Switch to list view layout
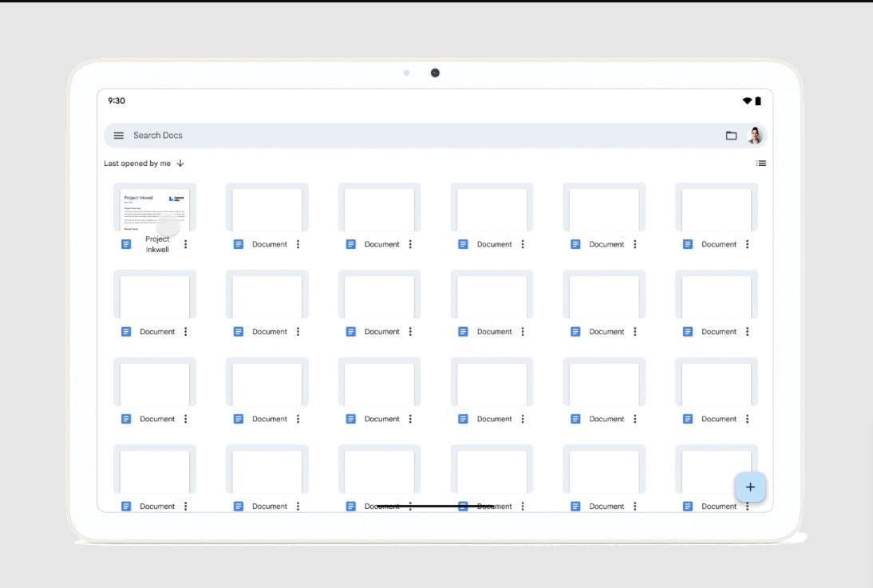This screenshot has width=873, height=588. pyautogui.click(x=761, y=164)
